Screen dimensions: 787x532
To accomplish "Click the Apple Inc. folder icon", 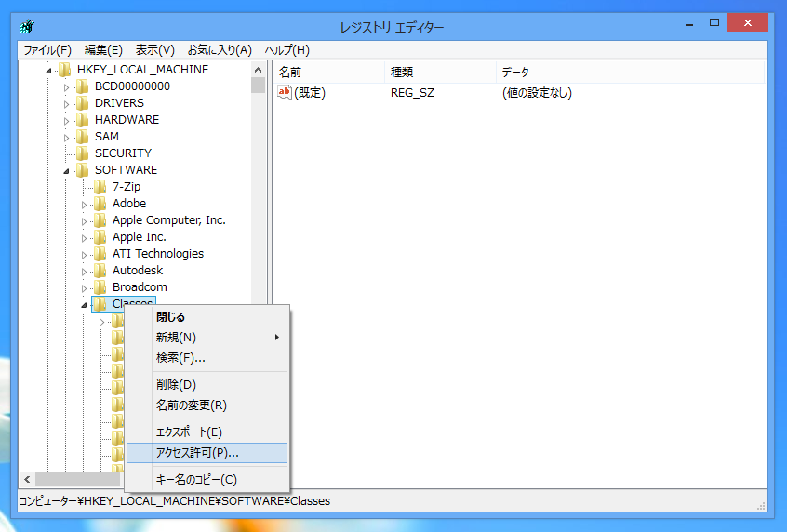I will click(100, 237).
